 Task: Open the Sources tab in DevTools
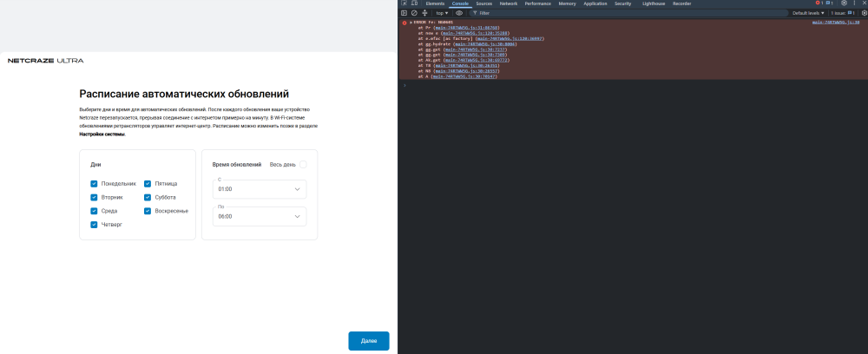pos(484,3)
